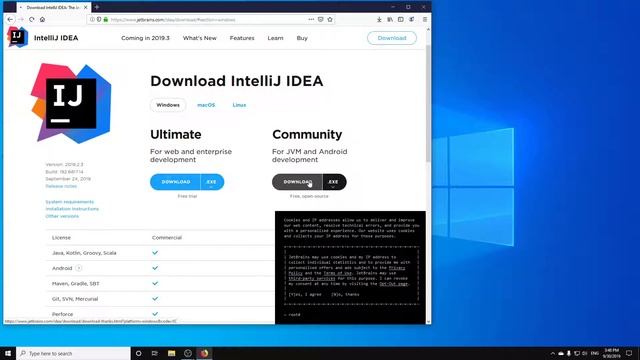This screenshot has height=360, width=640.
Task: Click the header Download outline button
Action: click(x=392, y=38)
